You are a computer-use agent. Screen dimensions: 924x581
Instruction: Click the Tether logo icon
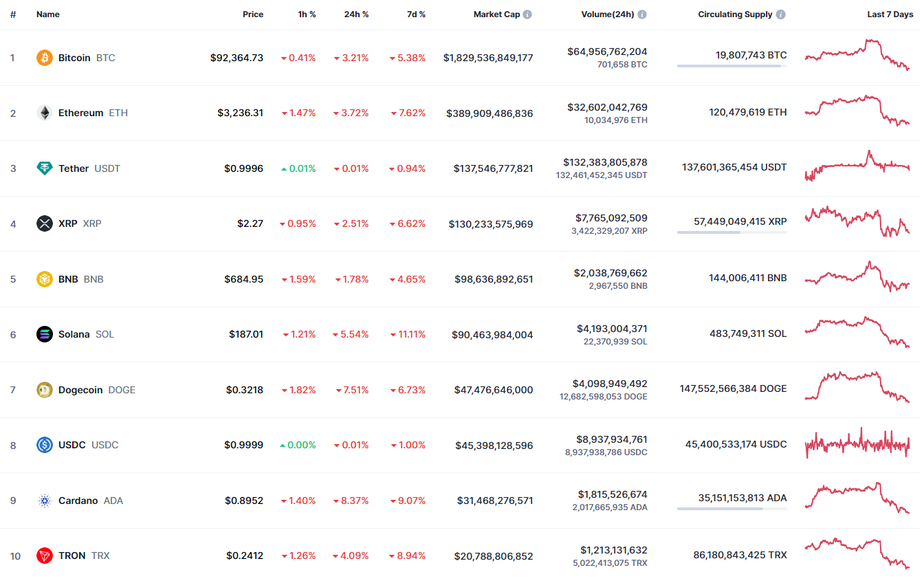(x=45, y=168)
